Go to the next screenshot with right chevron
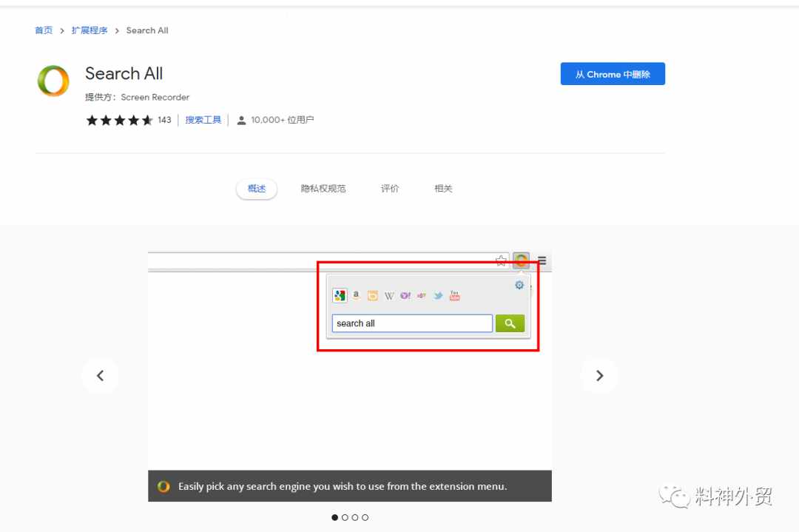Viewport: 799px width, 532px height. (x=599, y=376)
